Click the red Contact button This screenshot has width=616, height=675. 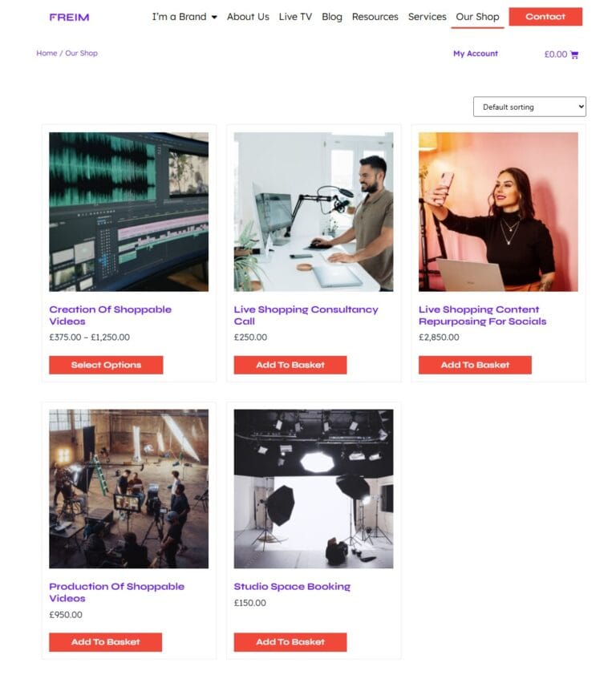click(545, 16)
